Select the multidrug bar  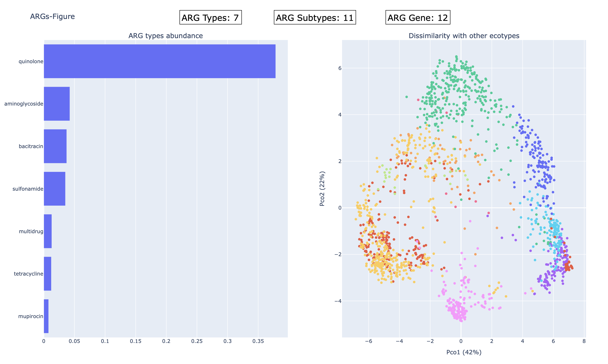coord(48,231)
